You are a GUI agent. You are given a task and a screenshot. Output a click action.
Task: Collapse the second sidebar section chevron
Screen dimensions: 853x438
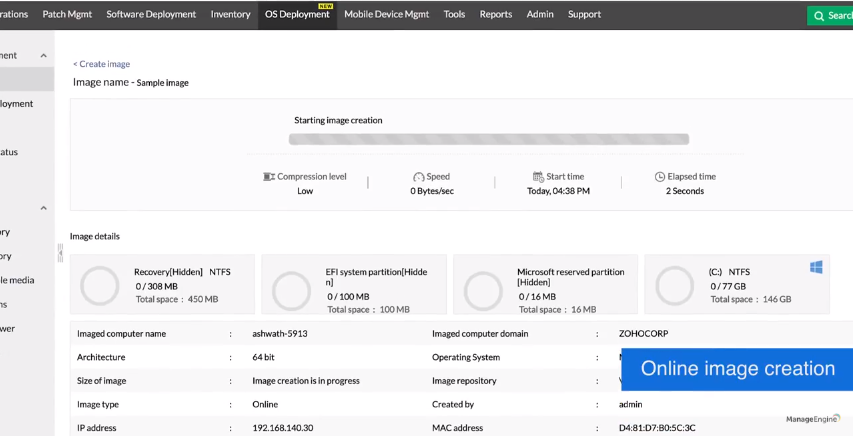pyautogui.click(x=44, y=208)
